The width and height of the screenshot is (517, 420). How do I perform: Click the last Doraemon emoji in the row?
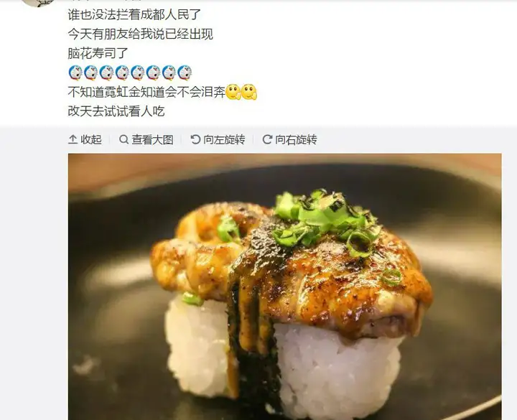185,73
